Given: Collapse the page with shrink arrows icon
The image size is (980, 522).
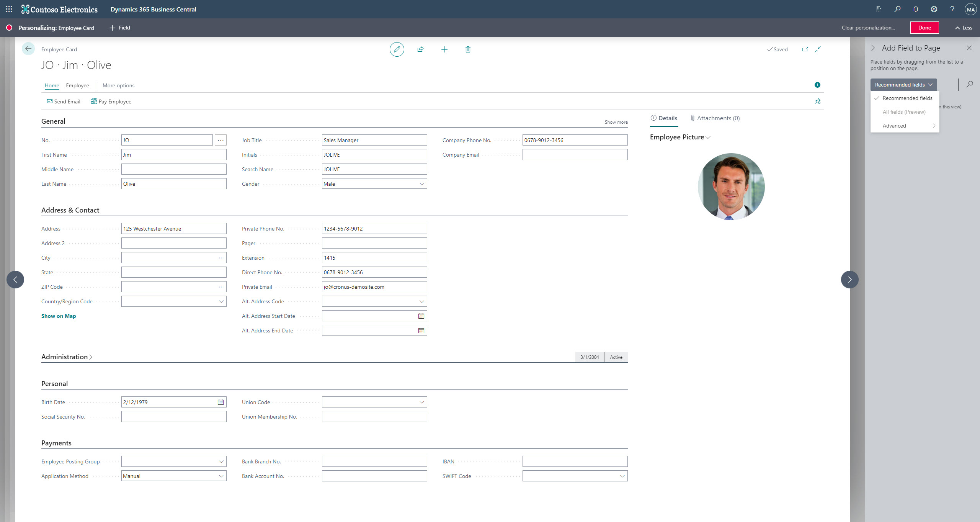Looking at the screenshot, I should pyautogui.click(x=818, y=49).
